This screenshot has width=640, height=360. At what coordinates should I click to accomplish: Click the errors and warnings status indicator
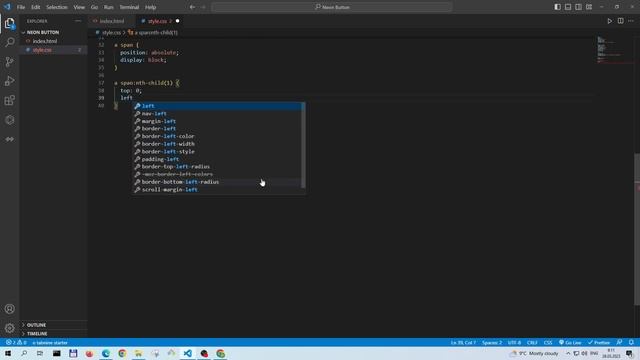(16, 342)
